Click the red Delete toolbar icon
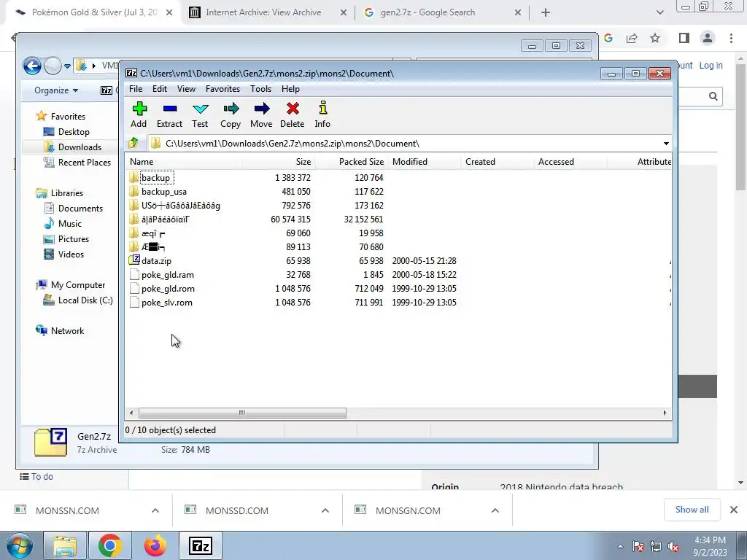Screen dimensions: 747x560 coord(293,109)
